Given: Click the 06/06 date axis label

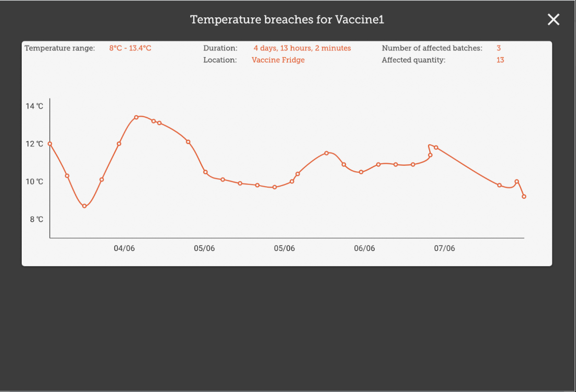Looking at the screenshot, I should point(364,248).
